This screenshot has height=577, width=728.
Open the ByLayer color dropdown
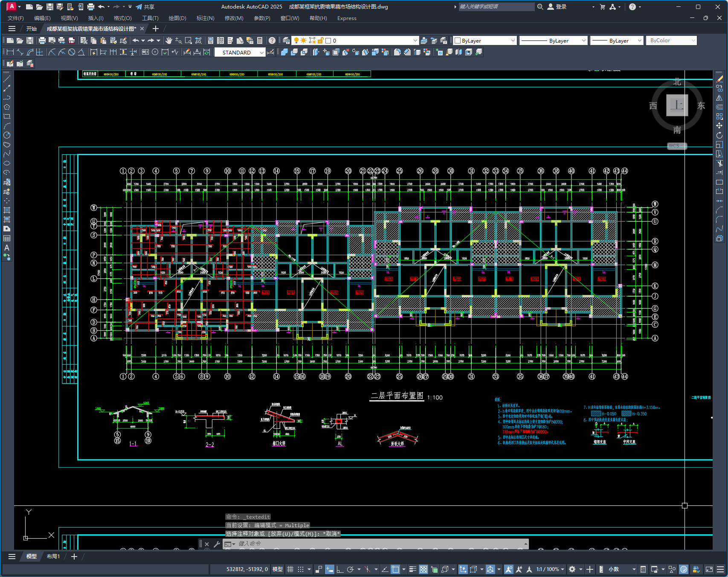tap(513, 40)
